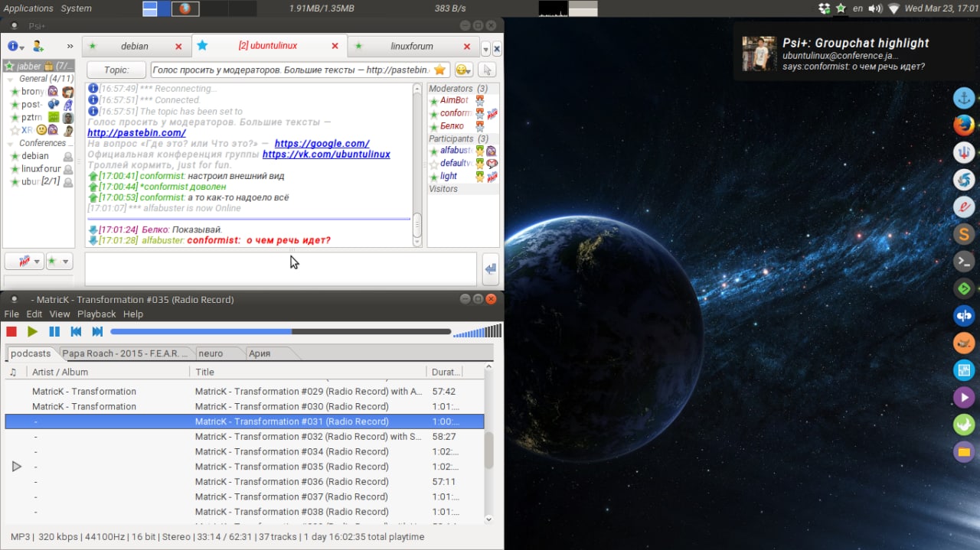Open the tab list dropdown arrow
This screenshot has height=550, width=980.
click(x=485, y=49)
